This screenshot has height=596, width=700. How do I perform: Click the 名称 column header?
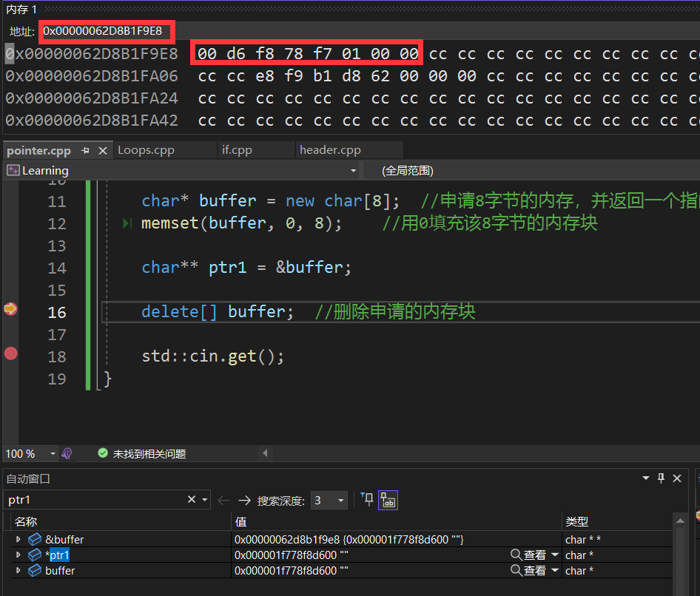pos(26,521)
